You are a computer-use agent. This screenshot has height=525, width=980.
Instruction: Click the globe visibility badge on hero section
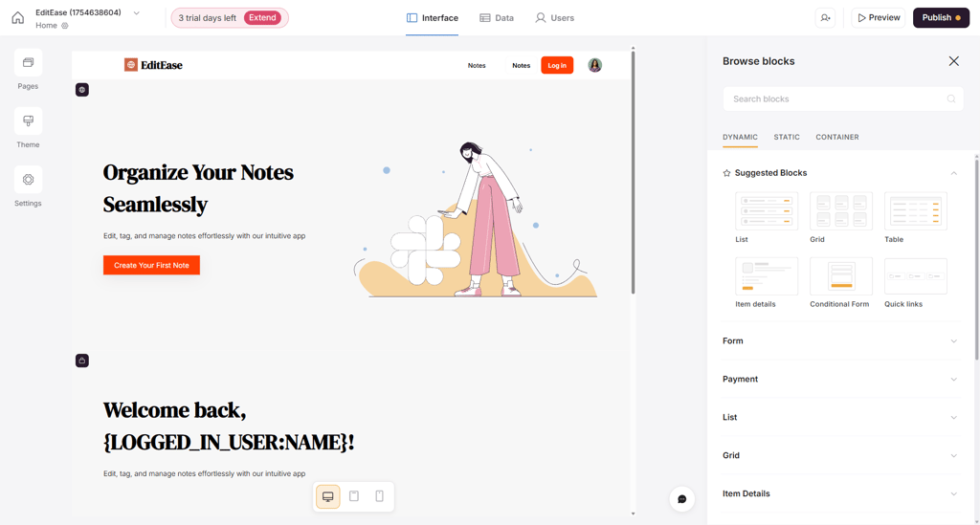coord(82,90)
